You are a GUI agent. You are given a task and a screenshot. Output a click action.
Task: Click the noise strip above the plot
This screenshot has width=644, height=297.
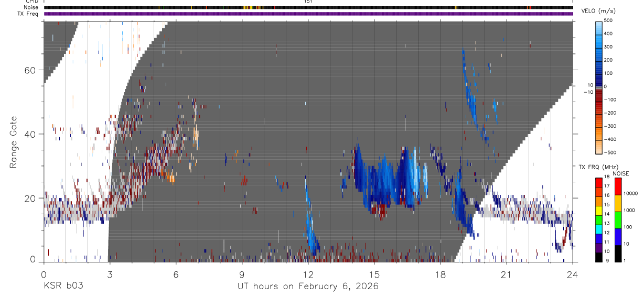(308, 7)
